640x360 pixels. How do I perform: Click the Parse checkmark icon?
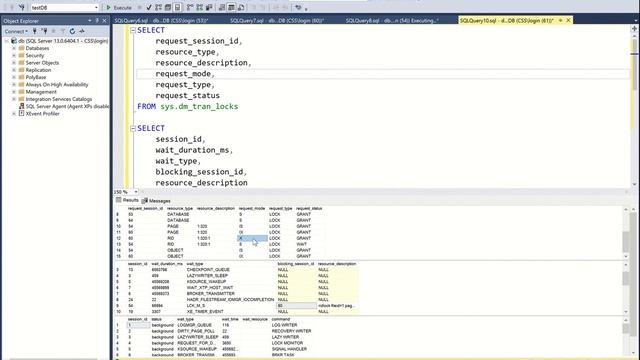[x=149, y=7]
